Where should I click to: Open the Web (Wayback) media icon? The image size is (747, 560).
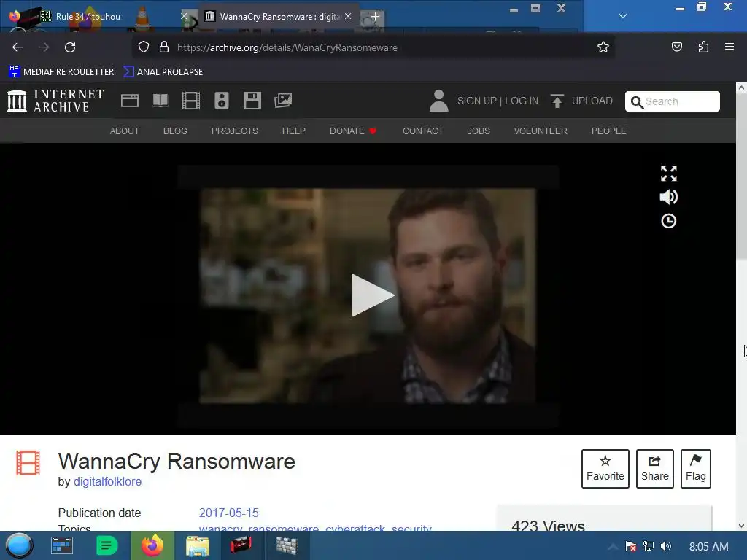130,101
